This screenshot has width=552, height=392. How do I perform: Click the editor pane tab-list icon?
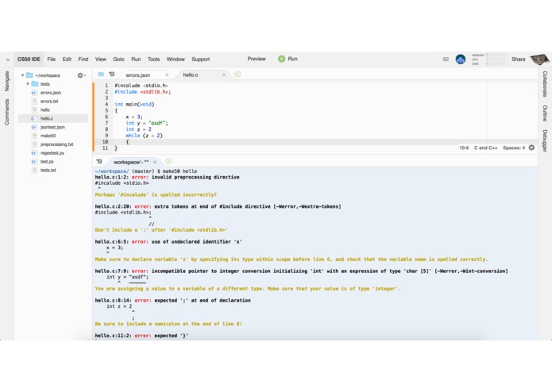point(112,74)
